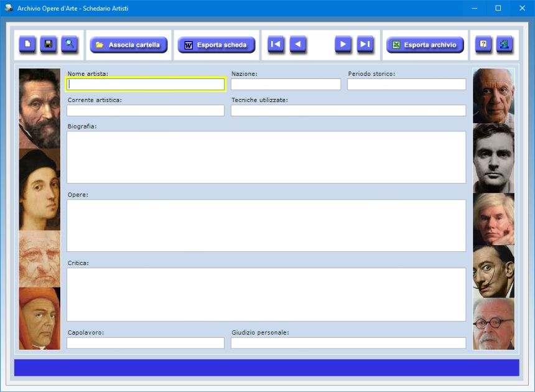Go to the first record
Image resolution: width=535 pixels, height=392 pixels.
pos(276,44)
